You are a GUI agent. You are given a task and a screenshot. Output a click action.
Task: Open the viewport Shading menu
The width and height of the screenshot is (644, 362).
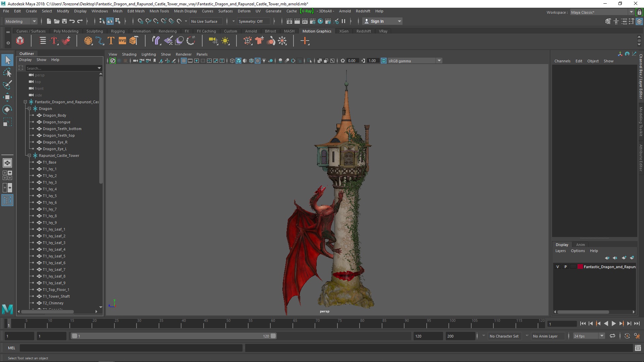[129, 54]
